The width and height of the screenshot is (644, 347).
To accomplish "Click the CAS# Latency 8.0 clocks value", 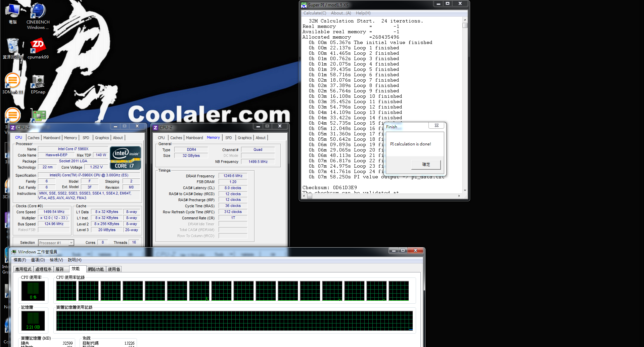I will pyautogui.click(x=233, y=188).
